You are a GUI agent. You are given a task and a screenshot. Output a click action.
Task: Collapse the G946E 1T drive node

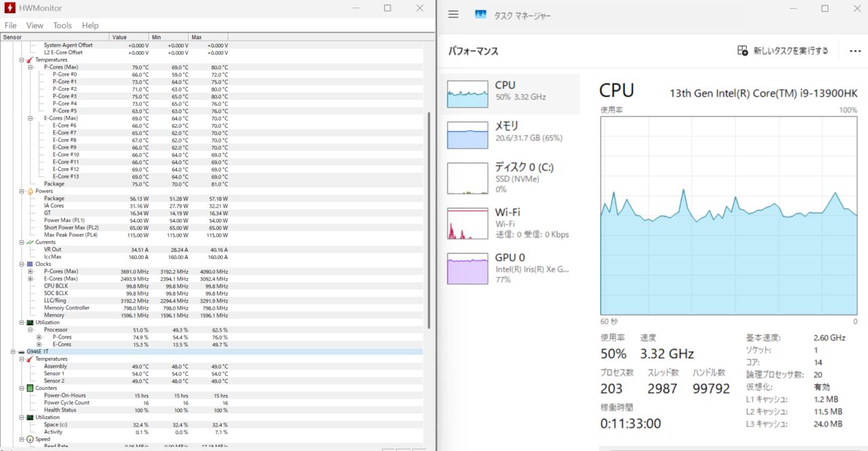pyautogui.click(x=13, y=352)
